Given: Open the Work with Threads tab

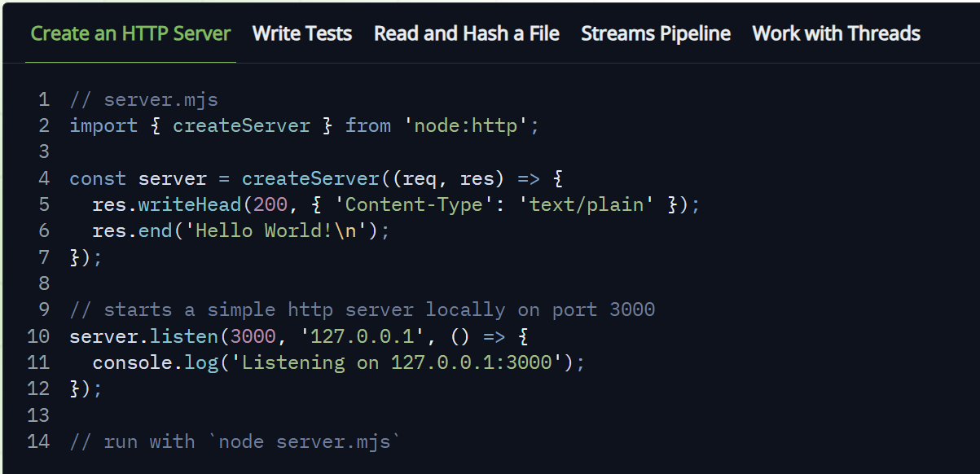Looking at the screenshot, I should click(835, 33).
